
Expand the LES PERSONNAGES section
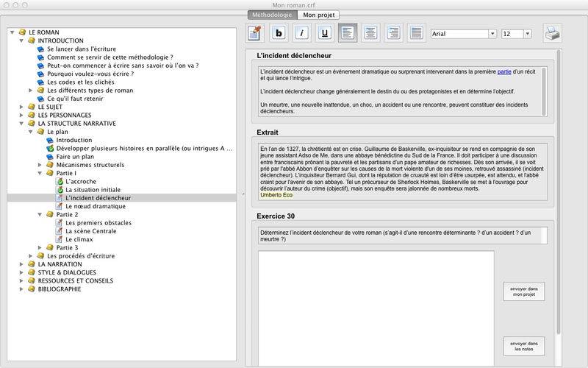point(22,115)
